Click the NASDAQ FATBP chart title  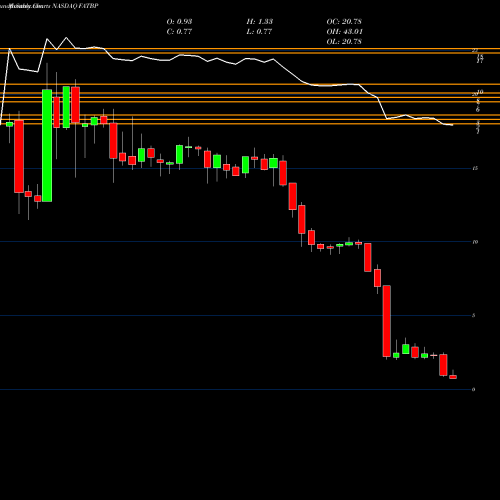click(x=75, y=6)
